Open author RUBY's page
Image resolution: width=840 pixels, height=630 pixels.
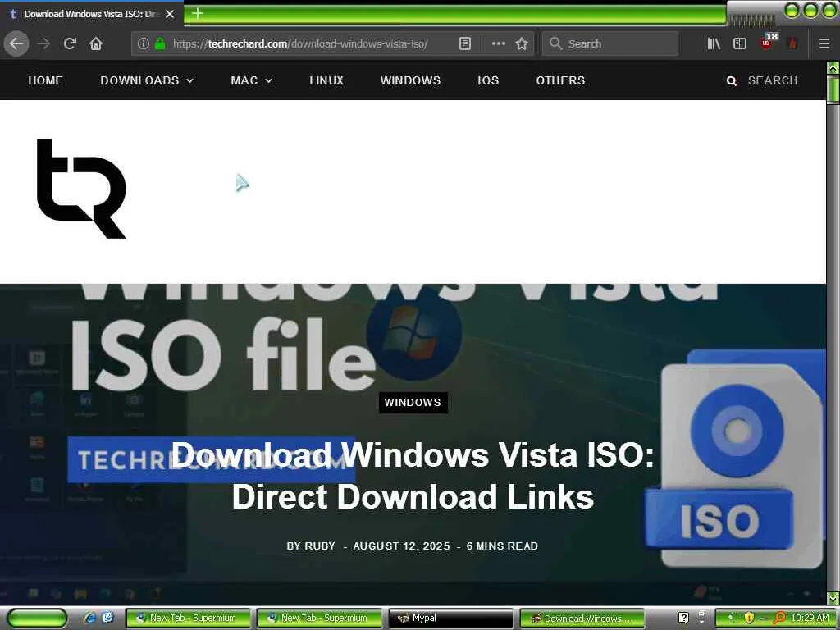point(320,546)
